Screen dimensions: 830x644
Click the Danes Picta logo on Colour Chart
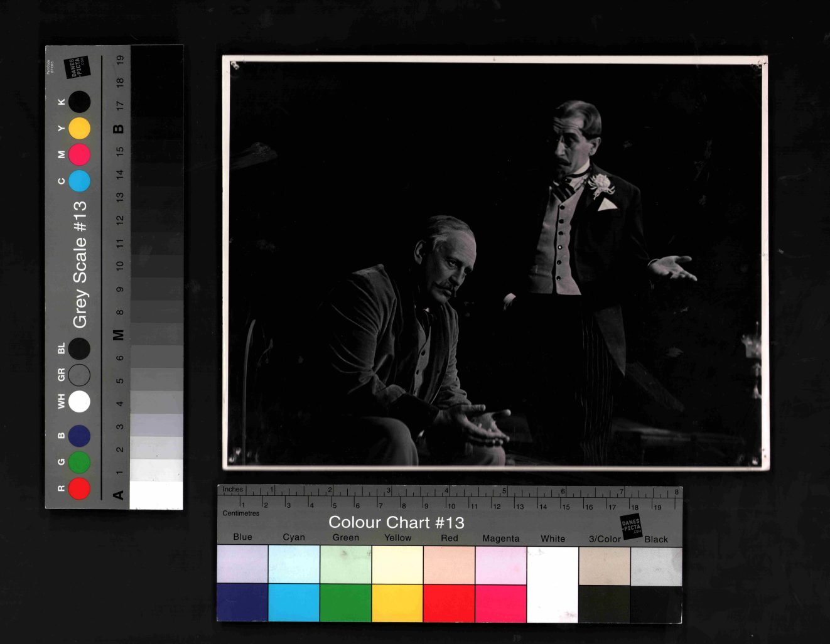pyautogui.click(x=631, y=525)
